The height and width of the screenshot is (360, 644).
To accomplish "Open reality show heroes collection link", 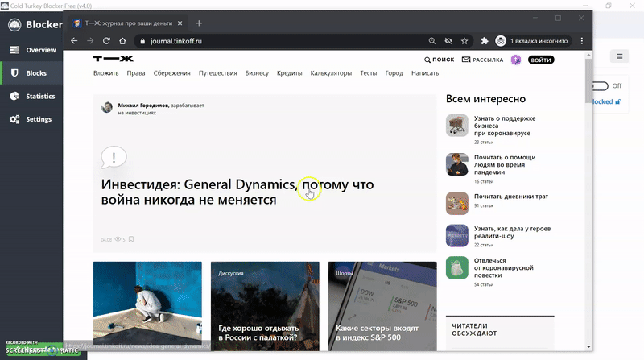I will pyautogui.click(x=512, y=232).
